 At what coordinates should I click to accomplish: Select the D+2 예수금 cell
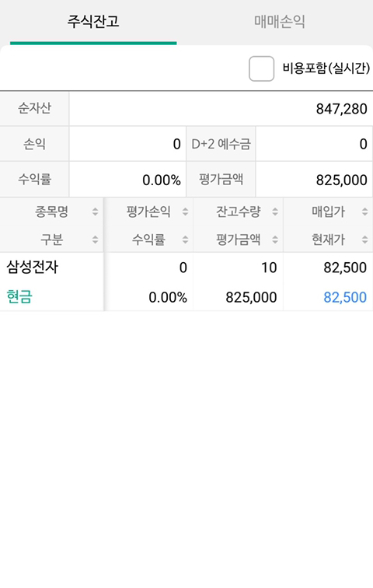(221, 144)
